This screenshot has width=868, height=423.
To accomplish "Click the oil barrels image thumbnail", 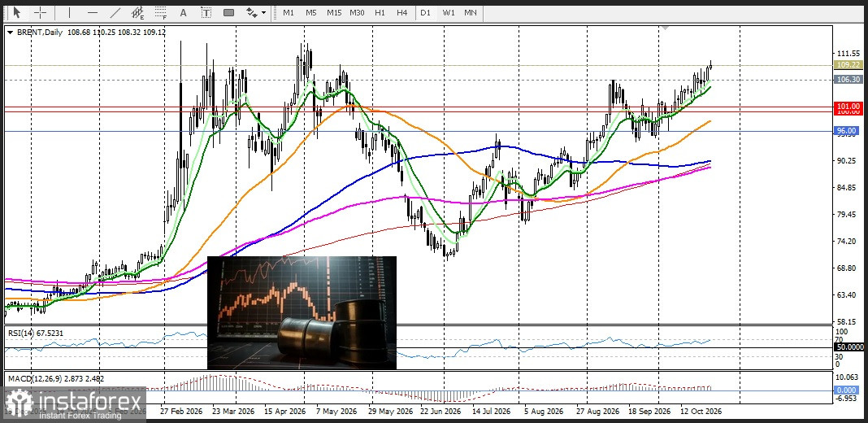I will click(302, 312).
